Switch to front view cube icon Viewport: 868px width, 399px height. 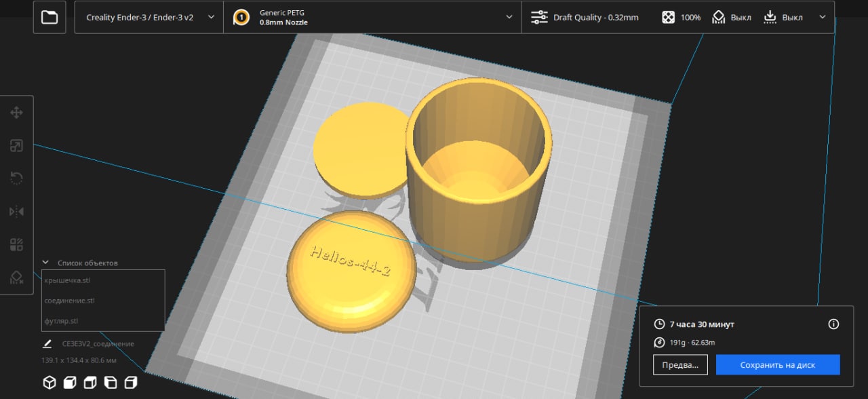[x=69, y=383]
